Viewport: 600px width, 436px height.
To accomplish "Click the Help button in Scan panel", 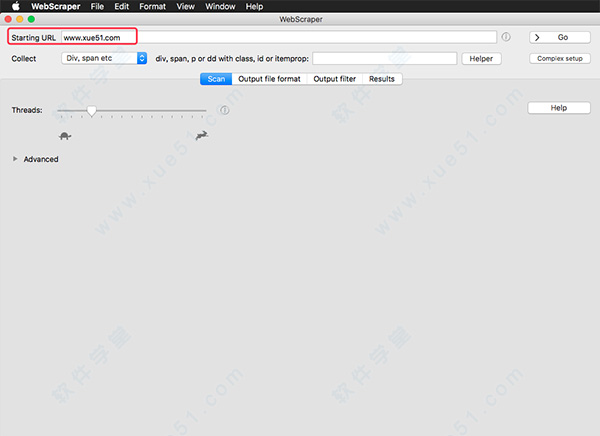I will [559, 108].
